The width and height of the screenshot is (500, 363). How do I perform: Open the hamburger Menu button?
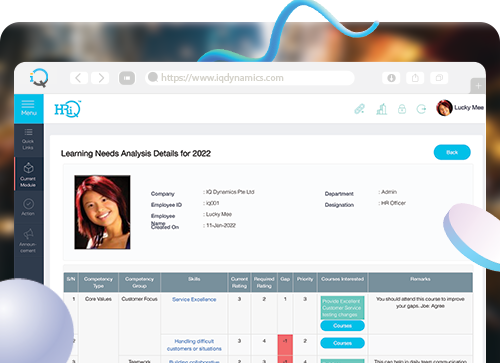click(29, 108)
